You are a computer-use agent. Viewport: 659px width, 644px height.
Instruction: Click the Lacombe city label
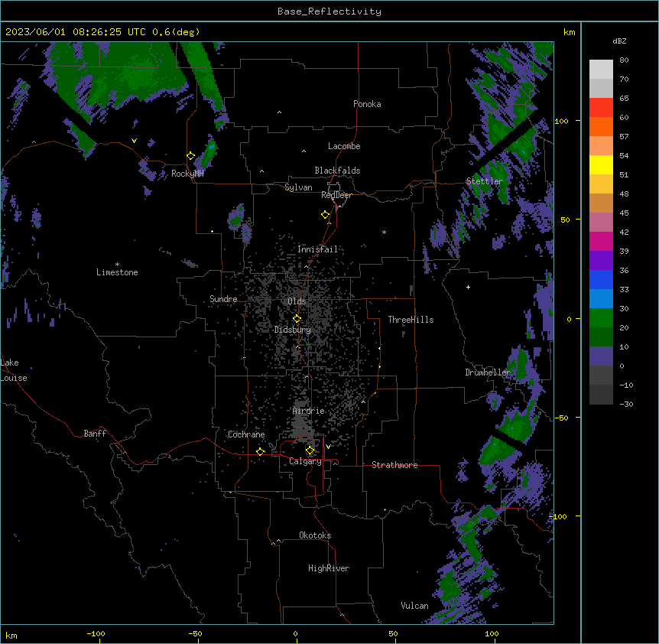point(344,146)
